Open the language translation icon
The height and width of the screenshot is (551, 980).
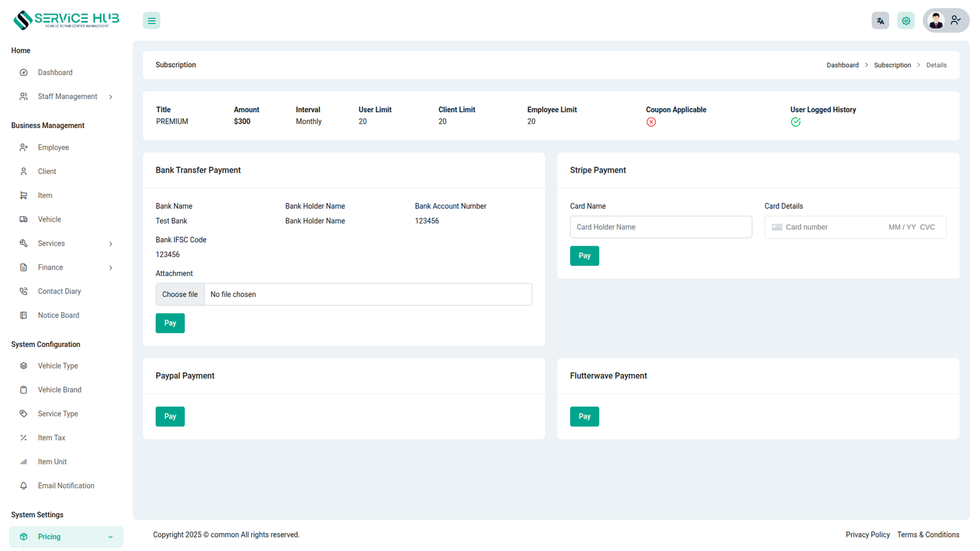(880, 21)
